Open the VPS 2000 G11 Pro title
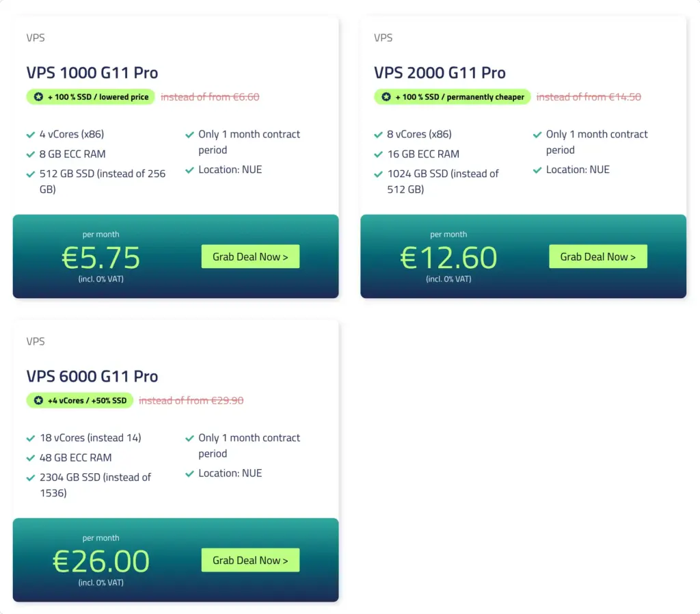700x614 pixels. coord(440,72)
